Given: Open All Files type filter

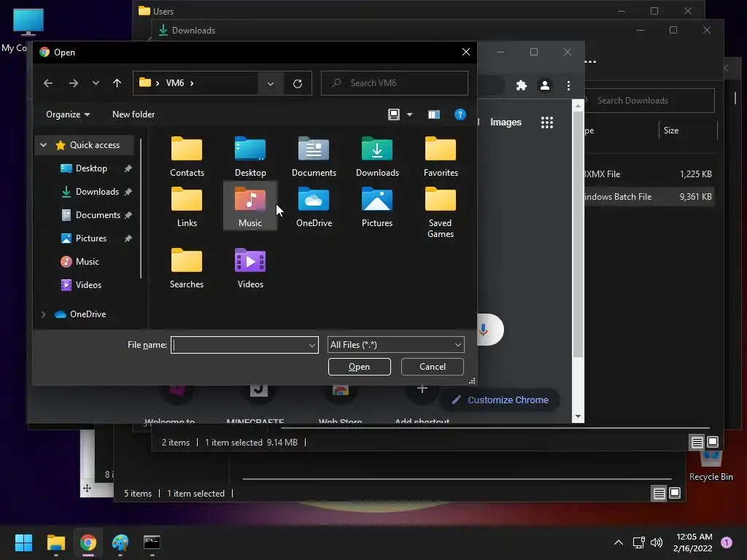Looking at the screenshot, I should 395,345.
